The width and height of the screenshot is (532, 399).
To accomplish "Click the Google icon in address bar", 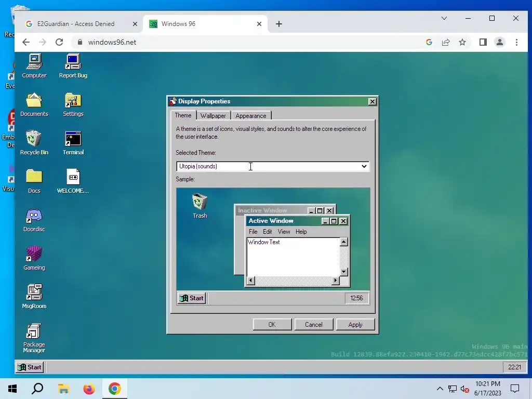I will pos(429,42).
